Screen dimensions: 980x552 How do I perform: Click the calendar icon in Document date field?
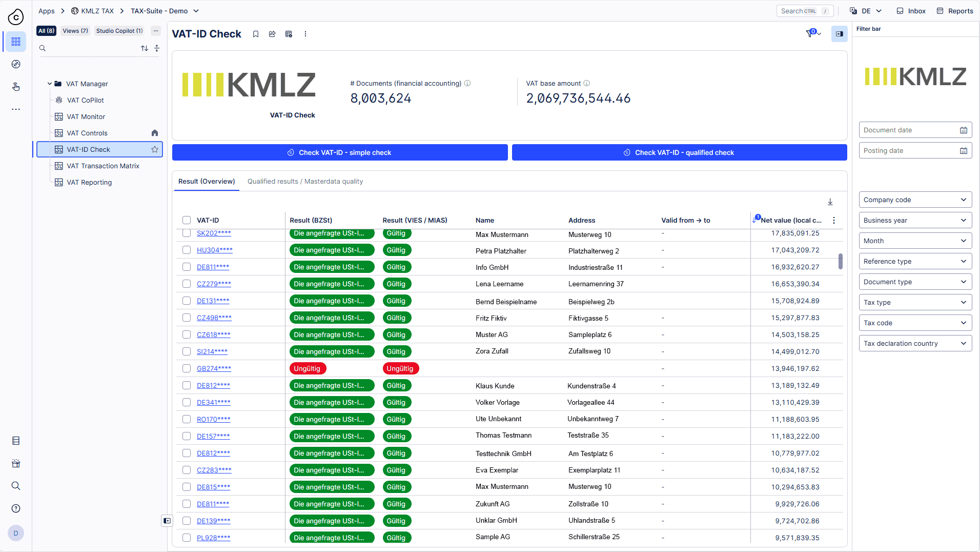tap(963, 130)
